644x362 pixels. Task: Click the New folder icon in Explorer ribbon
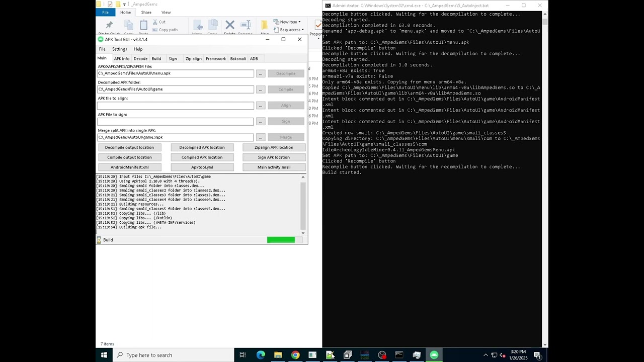pos(264,25)
